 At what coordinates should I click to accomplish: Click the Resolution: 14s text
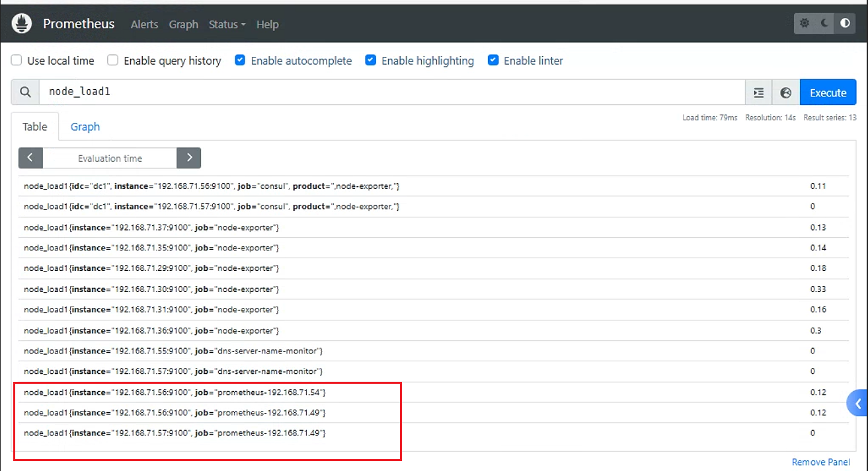770,118
